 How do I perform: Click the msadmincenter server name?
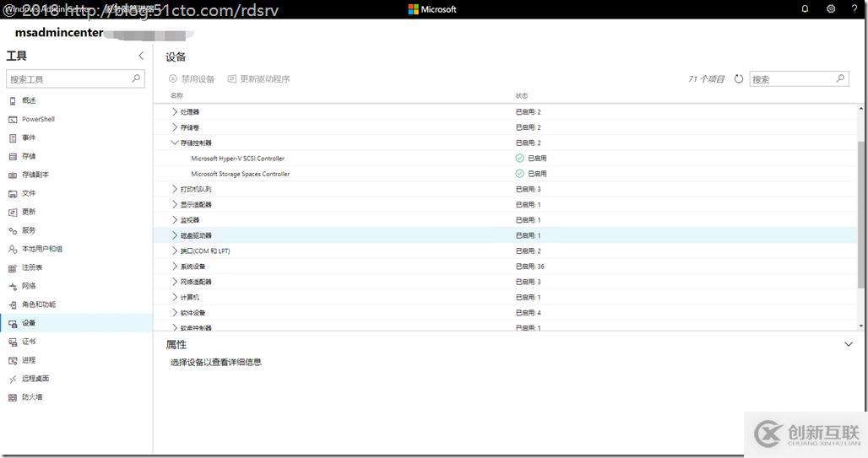point(58,33)
